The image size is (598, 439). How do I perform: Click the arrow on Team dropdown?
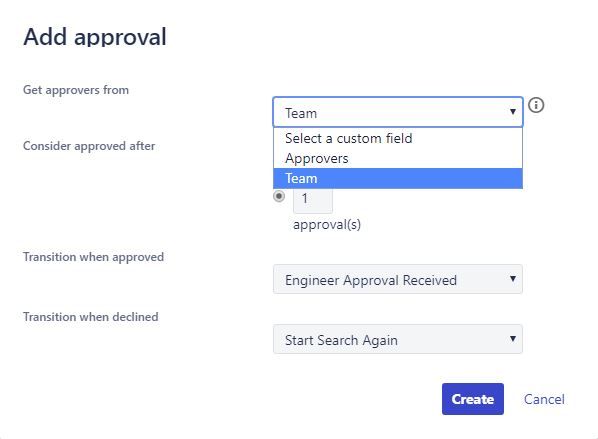point(513,112)
